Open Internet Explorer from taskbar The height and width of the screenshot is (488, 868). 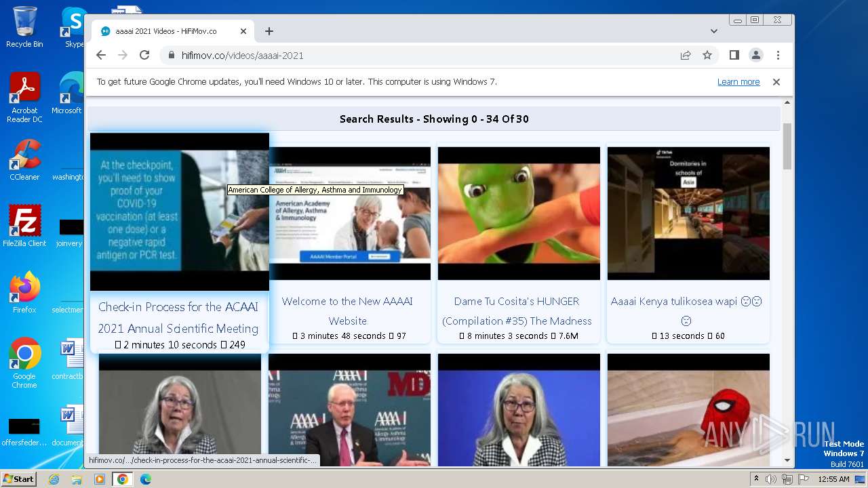[x=54, y=479]
